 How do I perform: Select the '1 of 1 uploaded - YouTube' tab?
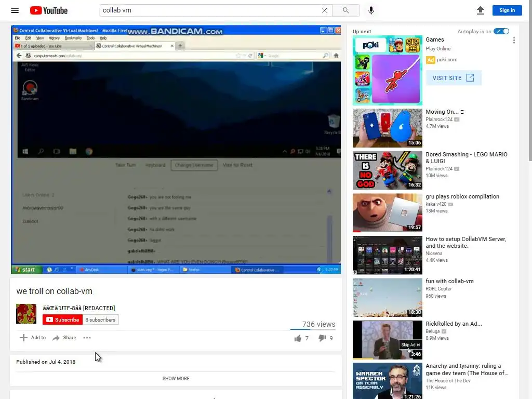[x=54, y=46]
